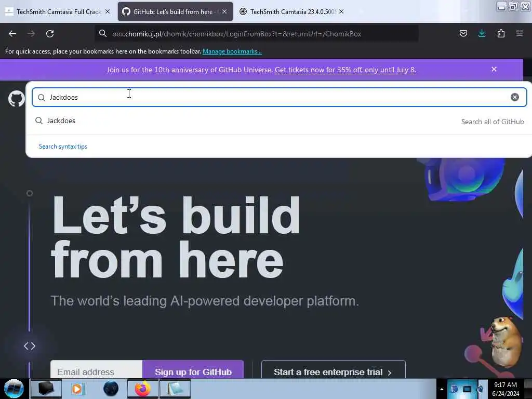Click Search all of GitHub
This screenshot has height=399, width=532.
(x=493, y=122)
